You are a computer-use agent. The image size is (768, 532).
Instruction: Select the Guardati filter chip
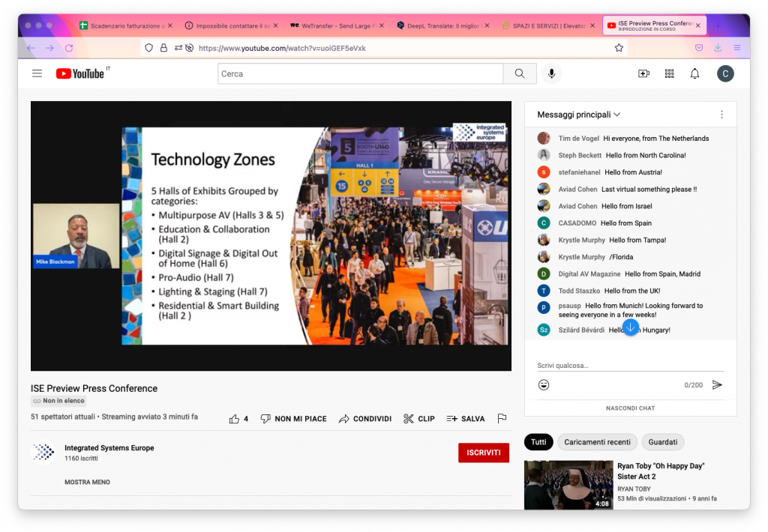663,442
